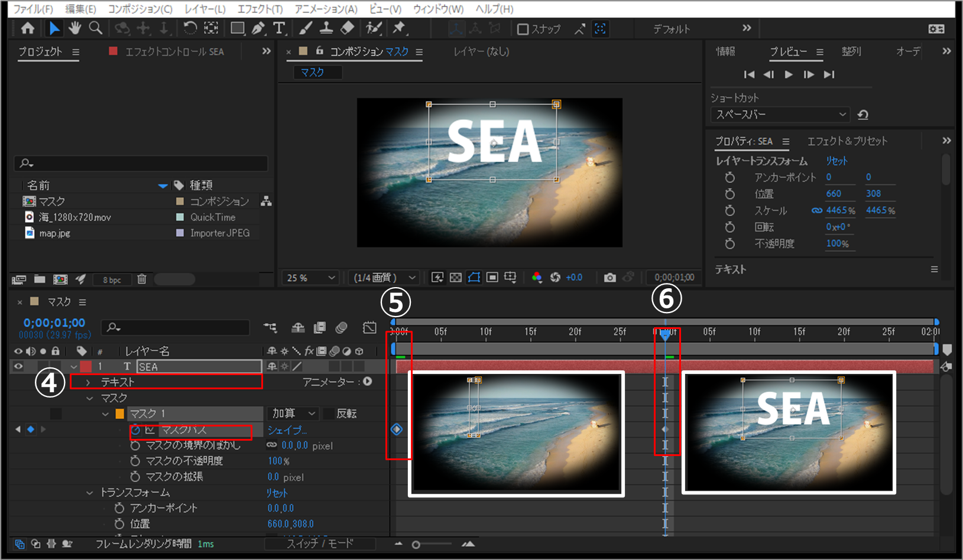The image size is (963, 560).
Task: Select the Rotation tool
Action: point(190,28)
